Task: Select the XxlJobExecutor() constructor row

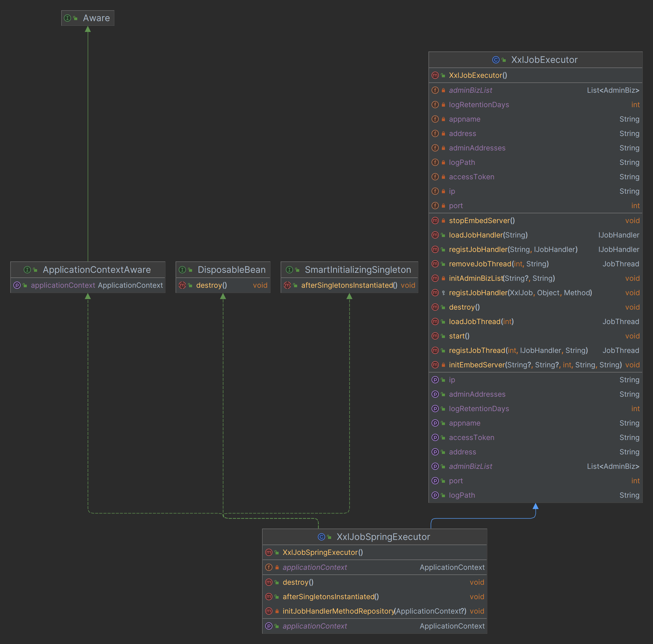Action: 478,75
